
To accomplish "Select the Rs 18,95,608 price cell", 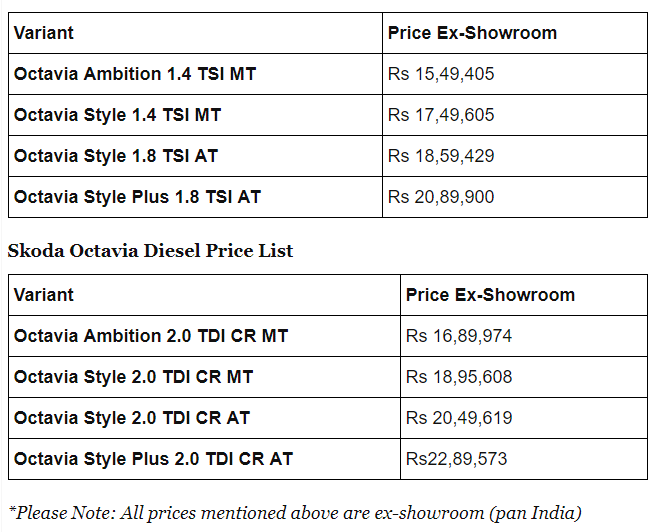I will pyautogui.click(x=459, y=377).
